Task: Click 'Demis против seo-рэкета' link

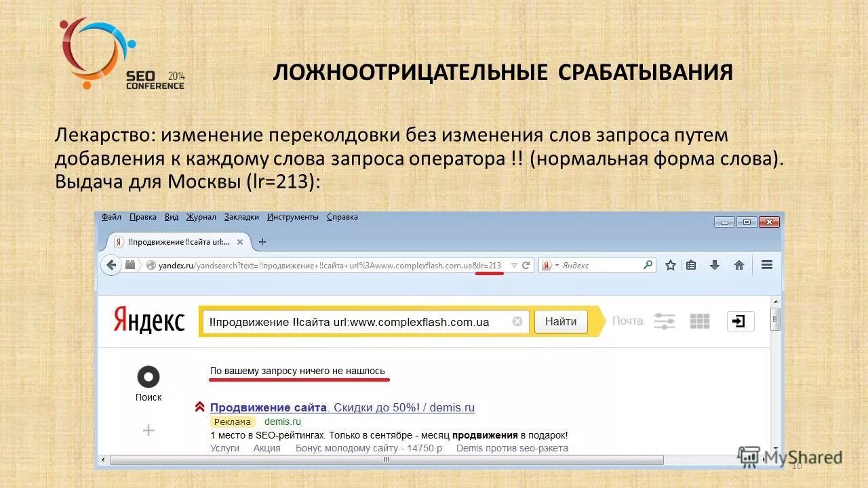Action: coord(512,448)
